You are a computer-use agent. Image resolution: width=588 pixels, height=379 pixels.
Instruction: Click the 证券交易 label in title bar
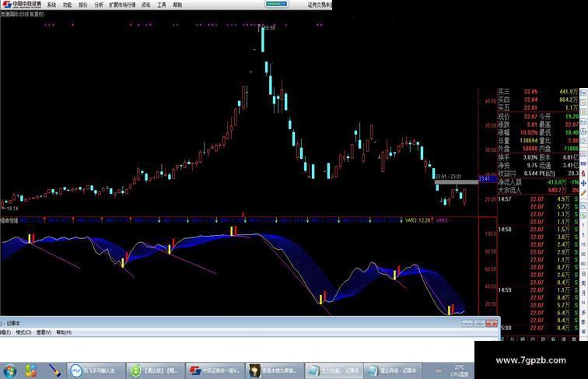320,5
